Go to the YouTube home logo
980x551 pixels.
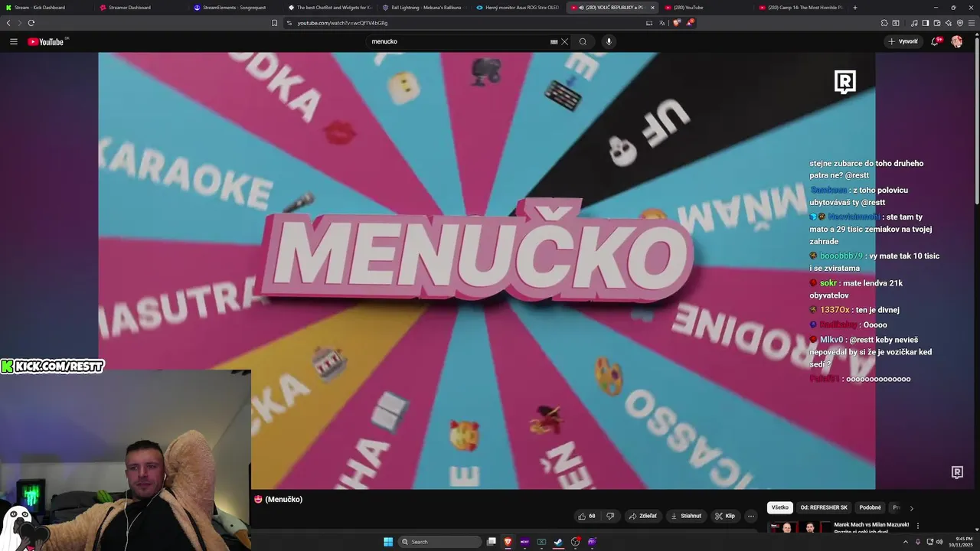pyautogui.click(x=47, y=41)
